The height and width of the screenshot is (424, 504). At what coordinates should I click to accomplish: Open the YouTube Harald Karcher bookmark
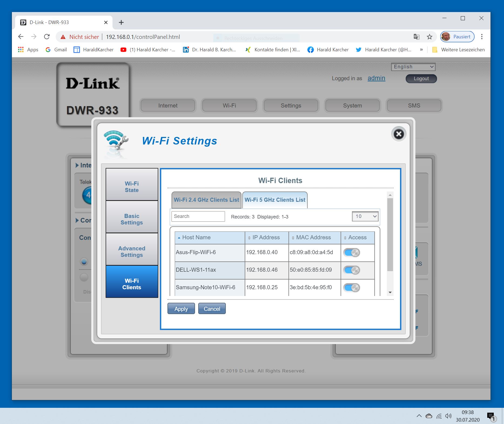click(148, 50)
